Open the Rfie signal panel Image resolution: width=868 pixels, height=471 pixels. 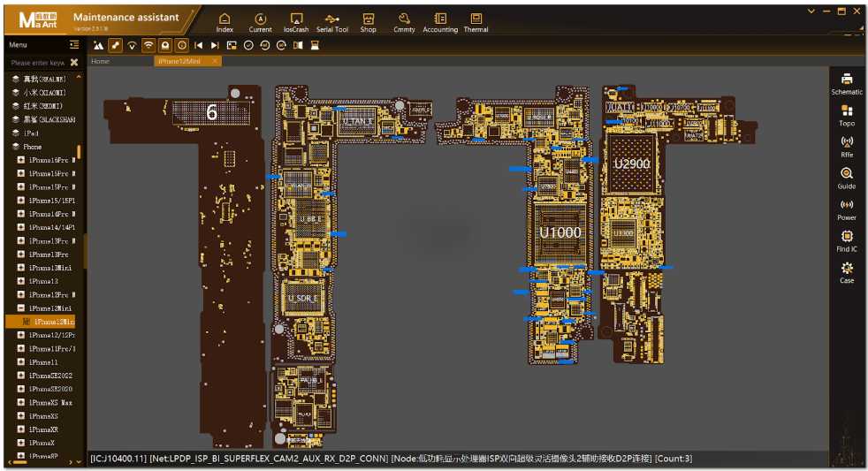click(x=847, y=148)
